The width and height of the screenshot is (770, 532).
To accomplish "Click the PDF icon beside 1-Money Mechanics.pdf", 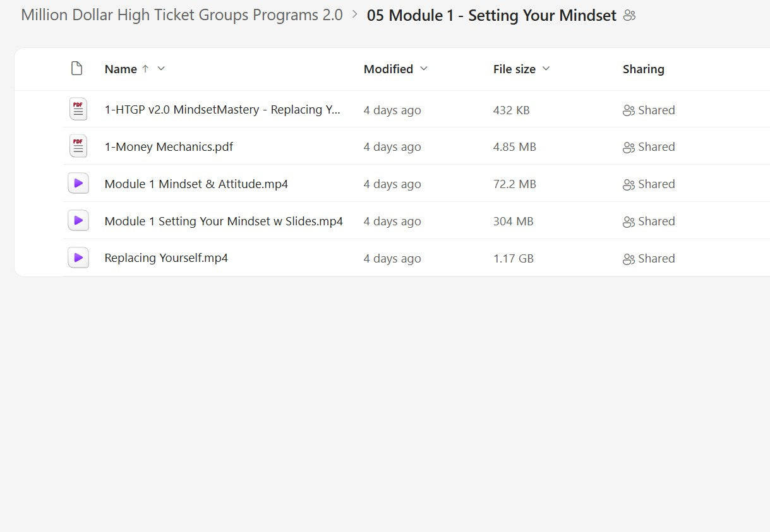I will point(78,146).
